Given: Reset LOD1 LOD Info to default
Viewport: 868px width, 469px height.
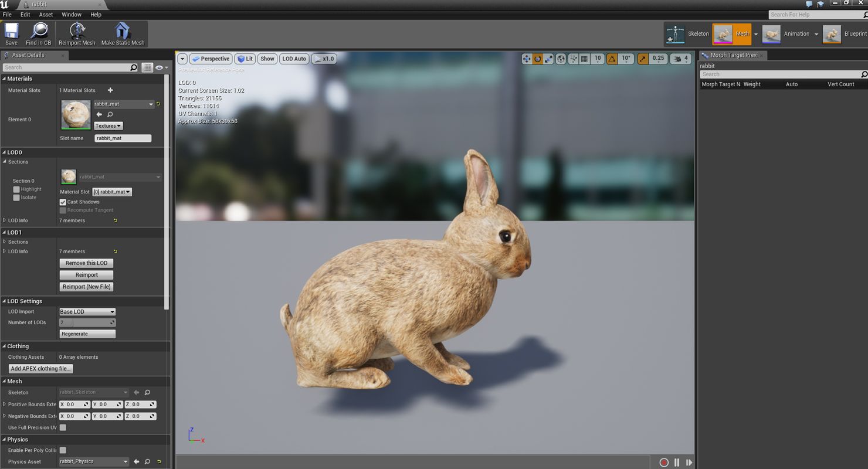Looking at the screenshot, I should click(x=115, y=252).
